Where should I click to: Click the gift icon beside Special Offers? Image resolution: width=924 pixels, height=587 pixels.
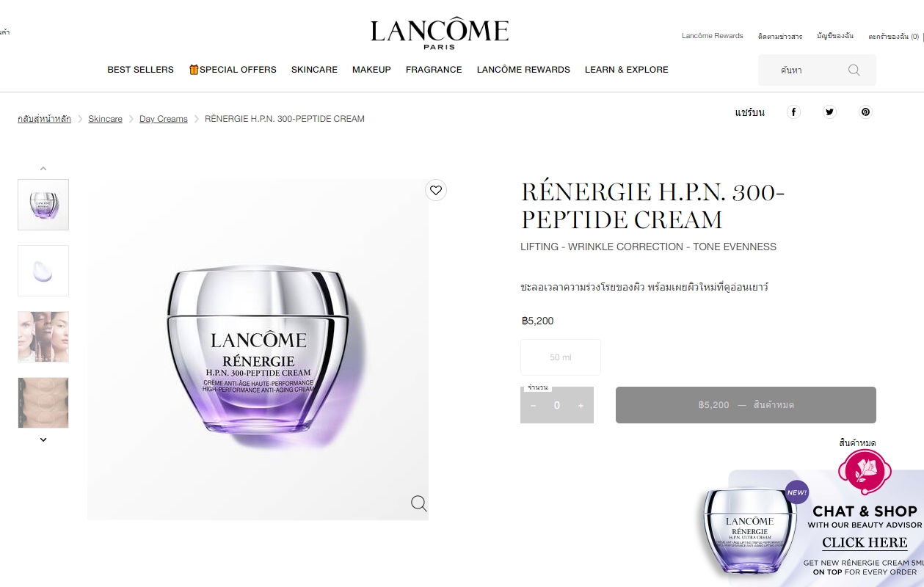click(x=194, y=70)
